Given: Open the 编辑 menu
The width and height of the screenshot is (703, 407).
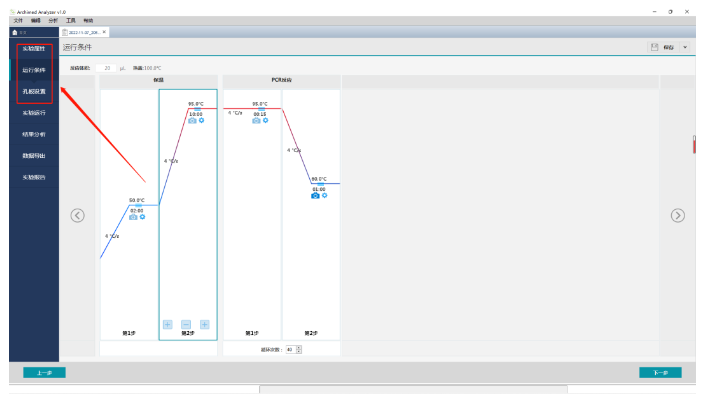Looking at the screenshot, I should (35, 21).
